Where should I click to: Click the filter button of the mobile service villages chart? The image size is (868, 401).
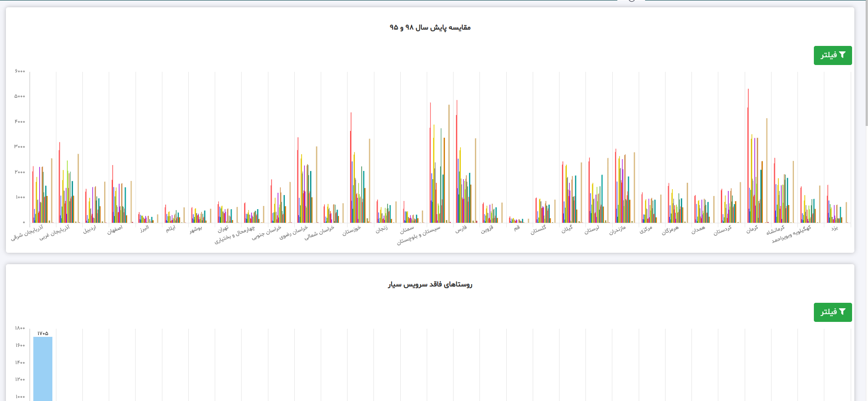(x=832, y=312)
